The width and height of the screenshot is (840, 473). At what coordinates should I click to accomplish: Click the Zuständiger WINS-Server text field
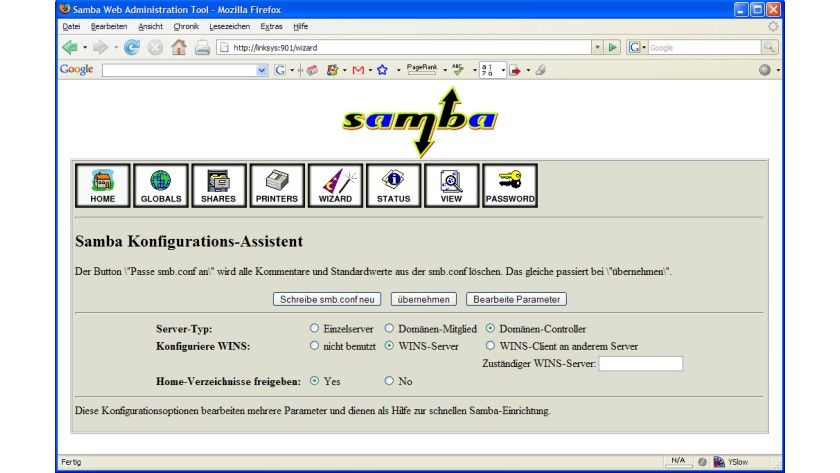[641, 364]
